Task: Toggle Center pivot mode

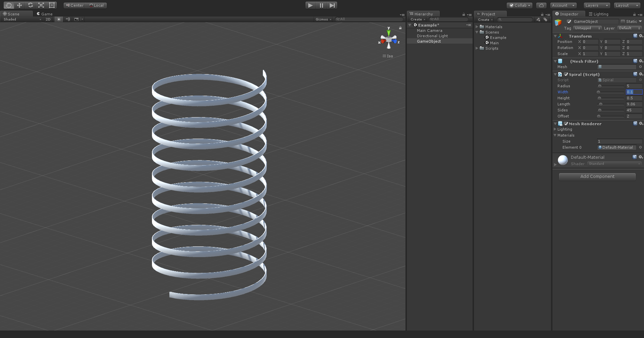Action: click(74, 5)
